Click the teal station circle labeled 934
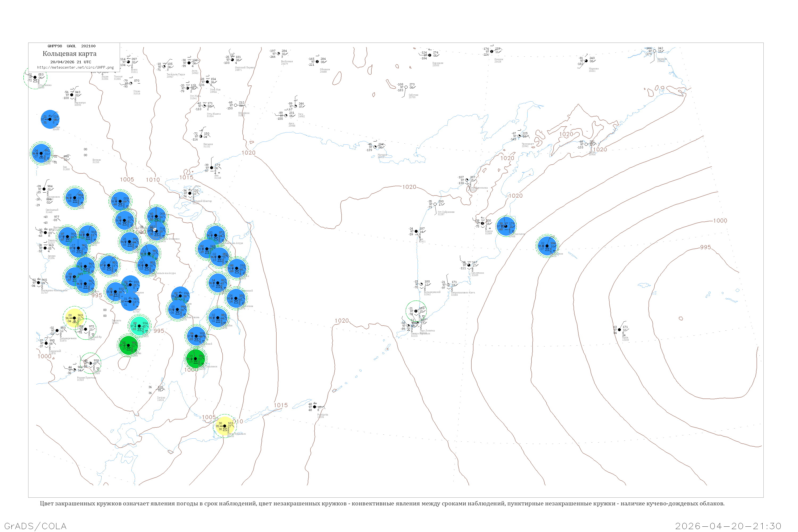 [x=139, y=326]
